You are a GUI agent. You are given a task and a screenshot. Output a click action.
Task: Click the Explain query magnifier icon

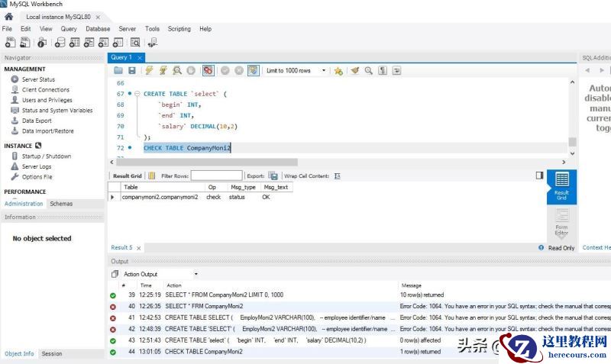pyautogui.click(x=177, y=70)
